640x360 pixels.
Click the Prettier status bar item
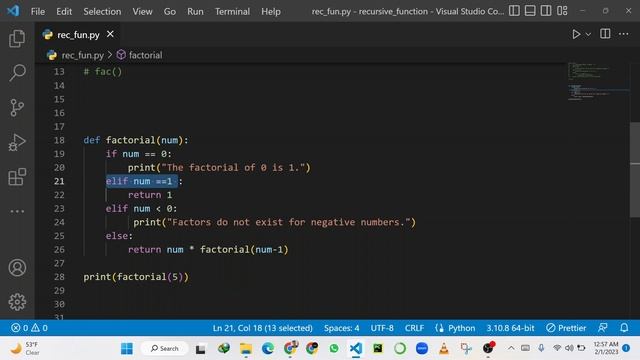click(566, 328)
